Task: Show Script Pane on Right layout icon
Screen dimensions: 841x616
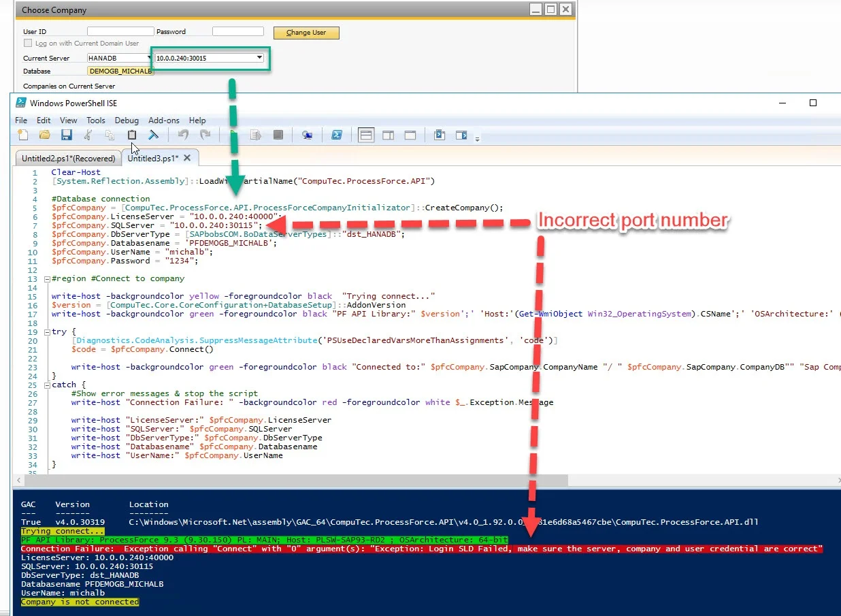Action: 388,135
